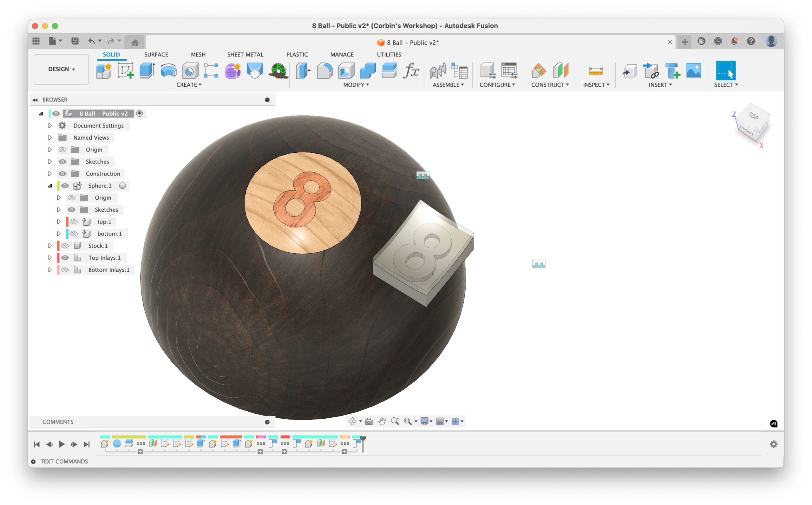This screenshot has width=812, height=505.
Task: Select the Extrude tool icon
Action: [147, 70]
